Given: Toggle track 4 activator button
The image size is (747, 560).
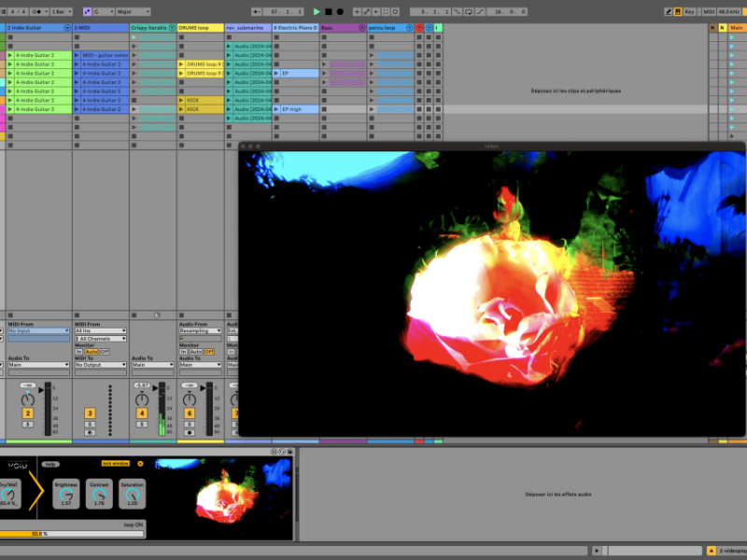Looking at the screenshot, I should tap(142, 413).
